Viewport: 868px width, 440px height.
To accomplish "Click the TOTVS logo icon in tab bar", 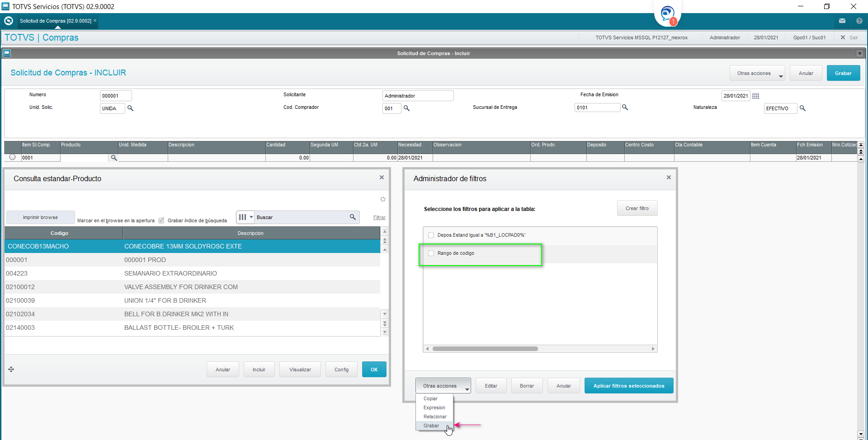I will pyautogui.click(x=8, y=21).
